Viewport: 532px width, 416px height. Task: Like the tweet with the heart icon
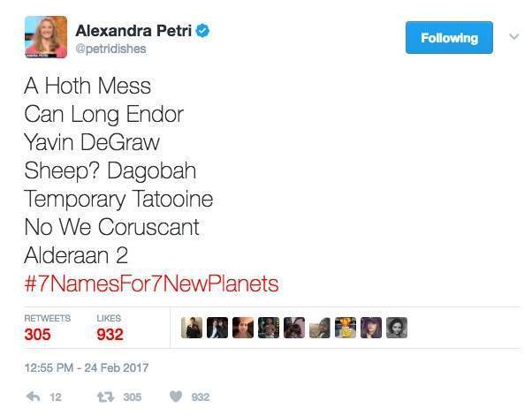pyautogui.click(x=176, y=397)
